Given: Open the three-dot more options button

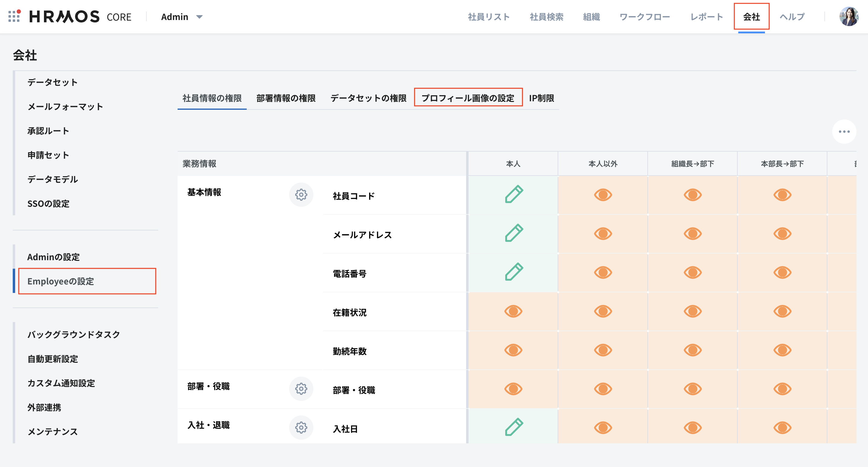Looking at the screenshot, I should pyautogui.click(x=844, y=132).
